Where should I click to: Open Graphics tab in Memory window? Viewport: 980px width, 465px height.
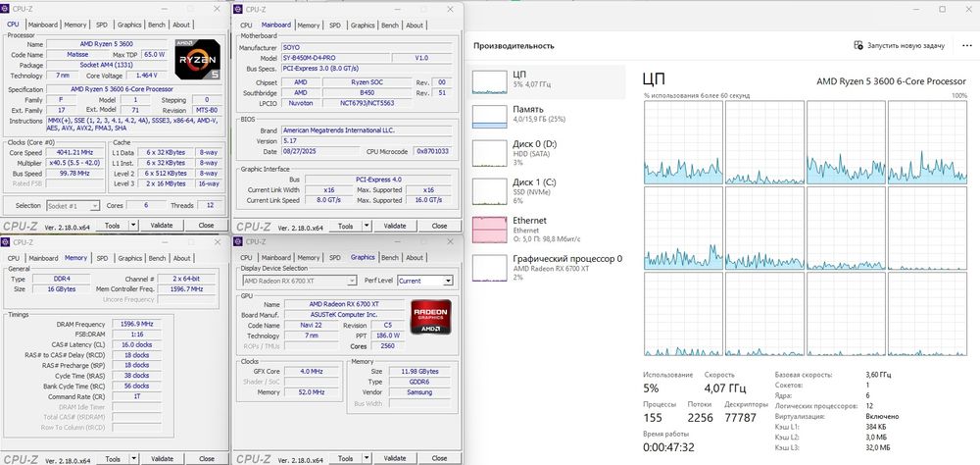(x=130, y=258)
